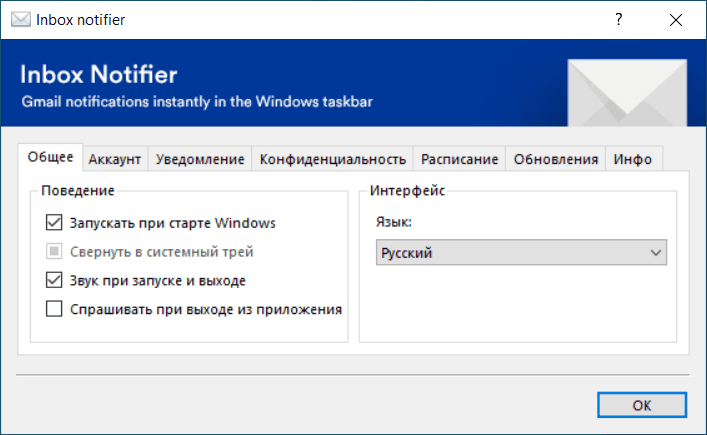Go to the Конфиденциальность tab
This screenshot has width=707, height=435.
click(333, 159)
